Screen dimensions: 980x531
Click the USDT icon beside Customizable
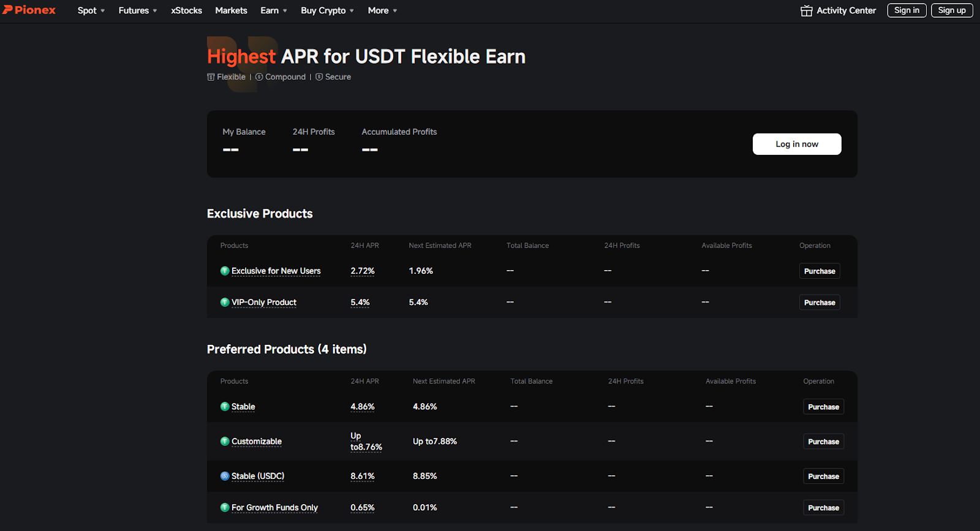tap(225, 442)
